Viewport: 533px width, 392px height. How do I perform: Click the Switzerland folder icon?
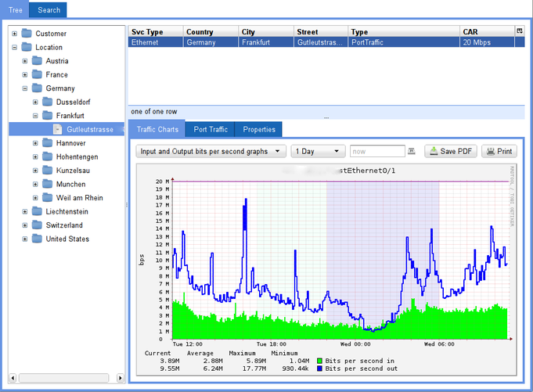tap(37, 225)
